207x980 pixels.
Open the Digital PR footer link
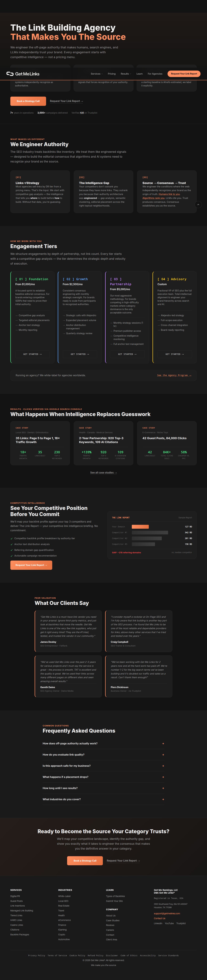tap(15, 896)
